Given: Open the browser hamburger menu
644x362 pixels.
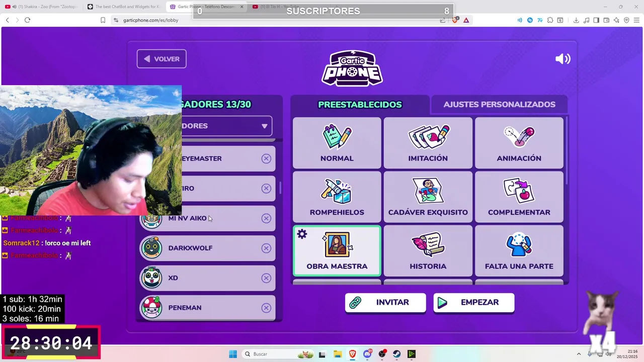Looking at the screenshot, I should pos(636,20).
